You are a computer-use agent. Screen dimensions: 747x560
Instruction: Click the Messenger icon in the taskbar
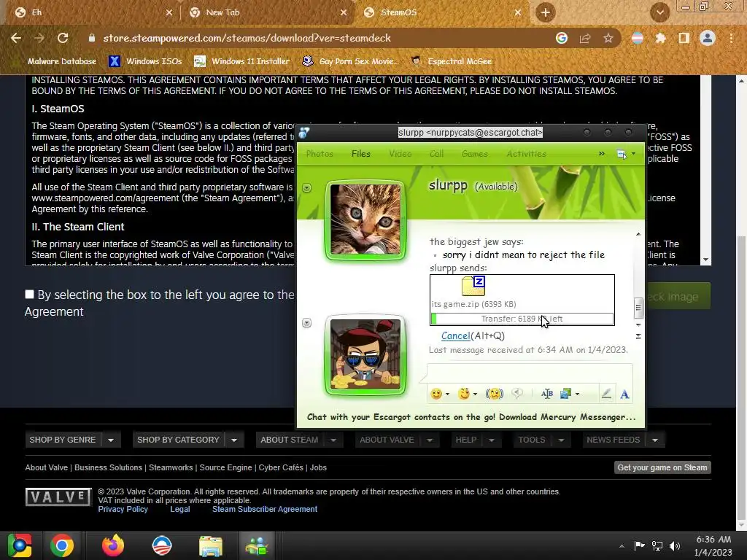tap(257, 545)
